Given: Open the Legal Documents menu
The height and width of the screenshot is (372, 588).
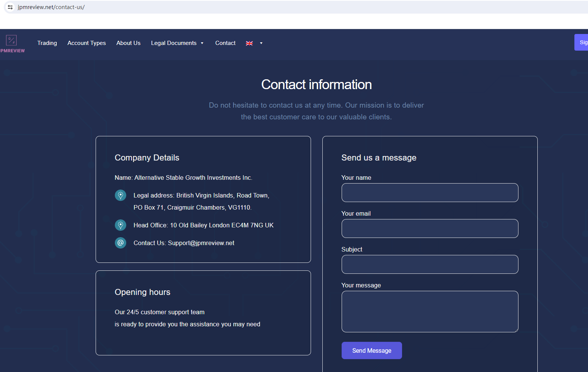Looking at the screenshot, I should (174, 43).
